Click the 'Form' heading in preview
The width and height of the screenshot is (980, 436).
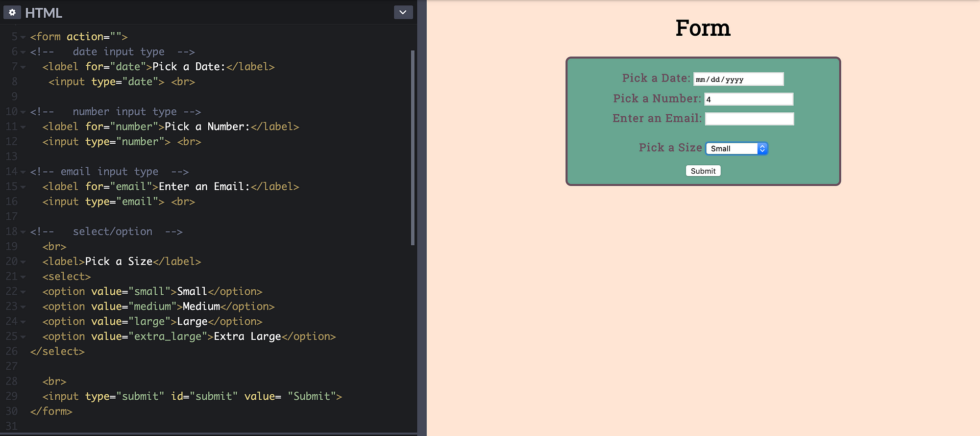pyautogui.click(x=703, y=28)
